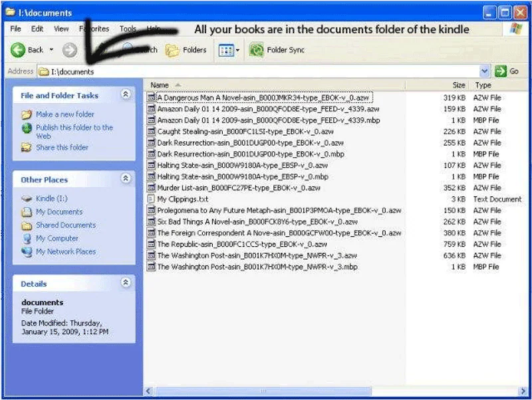Select Amazon Daily 01 14 2009 azw file
The width and height of the screenshot is (532, 400).
pyautogui.click(x=268, y=109)
